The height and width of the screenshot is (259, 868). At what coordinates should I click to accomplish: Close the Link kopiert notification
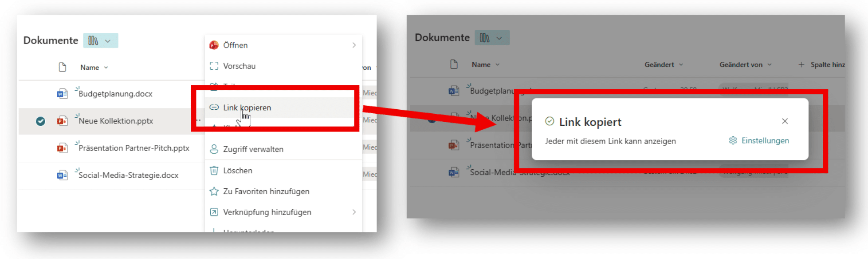coord(785,121)
